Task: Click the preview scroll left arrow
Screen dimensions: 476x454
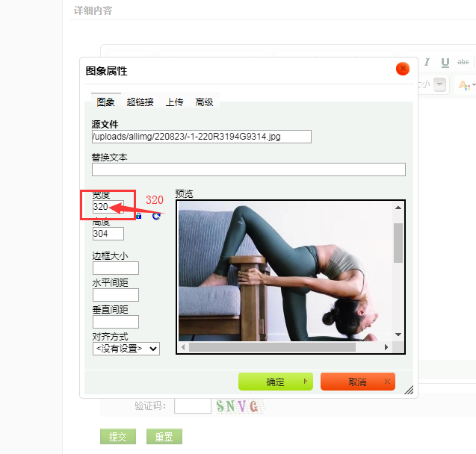Action: (x=183, y=347)
